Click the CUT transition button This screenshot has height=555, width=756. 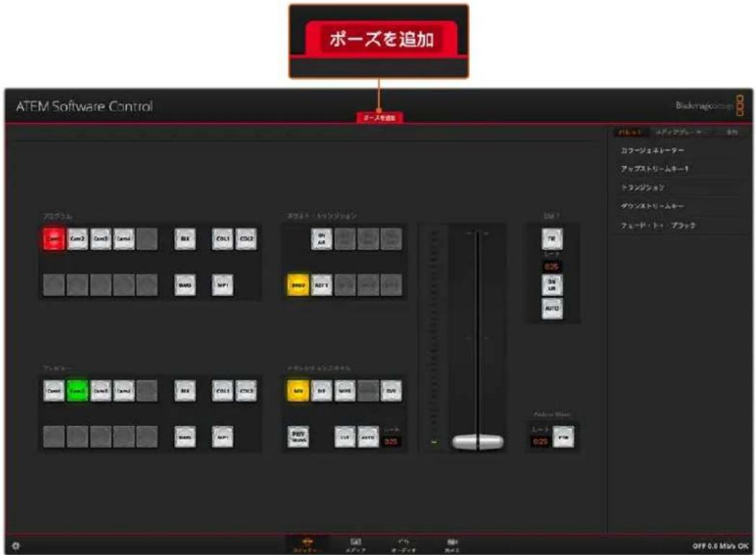click(x=345, y=437)
